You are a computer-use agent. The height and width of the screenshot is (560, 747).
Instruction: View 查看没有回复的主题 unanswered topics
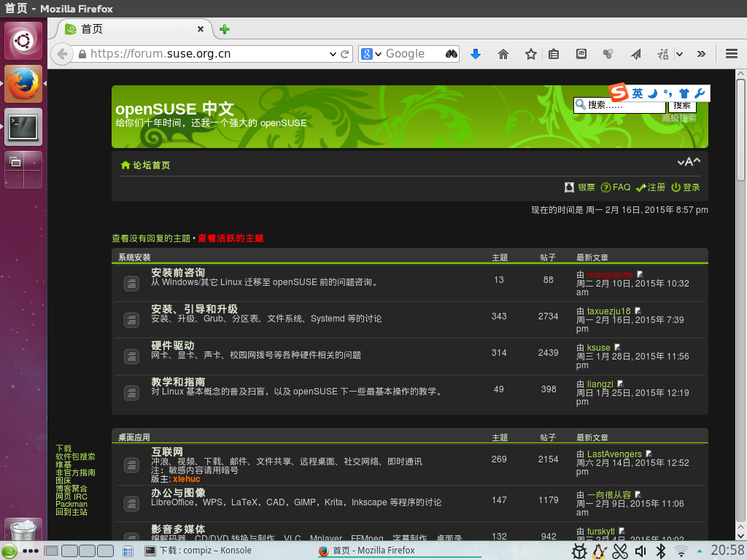point(151,238)
